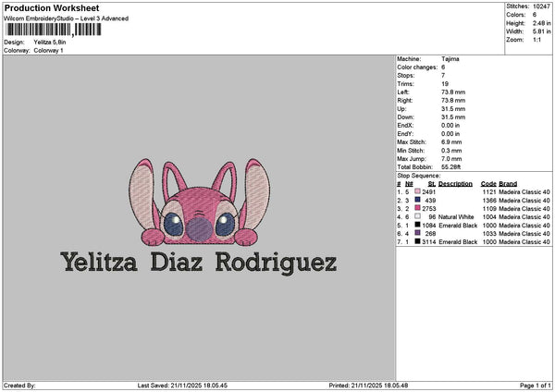Click the Width value '5.81 in'
Viewport: 555px width, 392px height.
point(541,31)
